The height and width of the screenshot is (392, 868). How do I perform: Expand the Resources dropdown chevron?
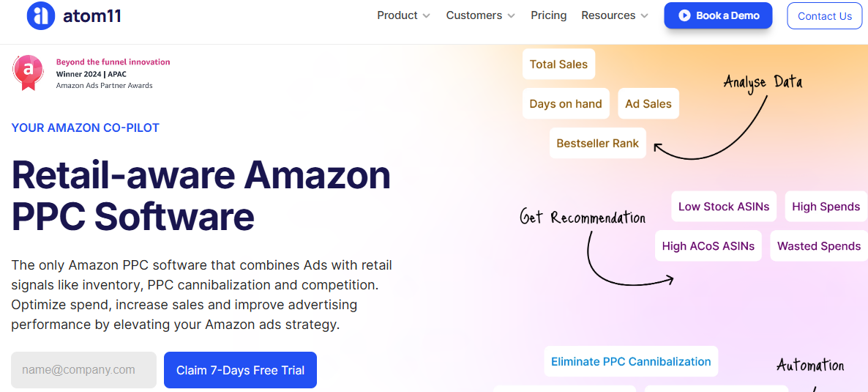[644, 15]
